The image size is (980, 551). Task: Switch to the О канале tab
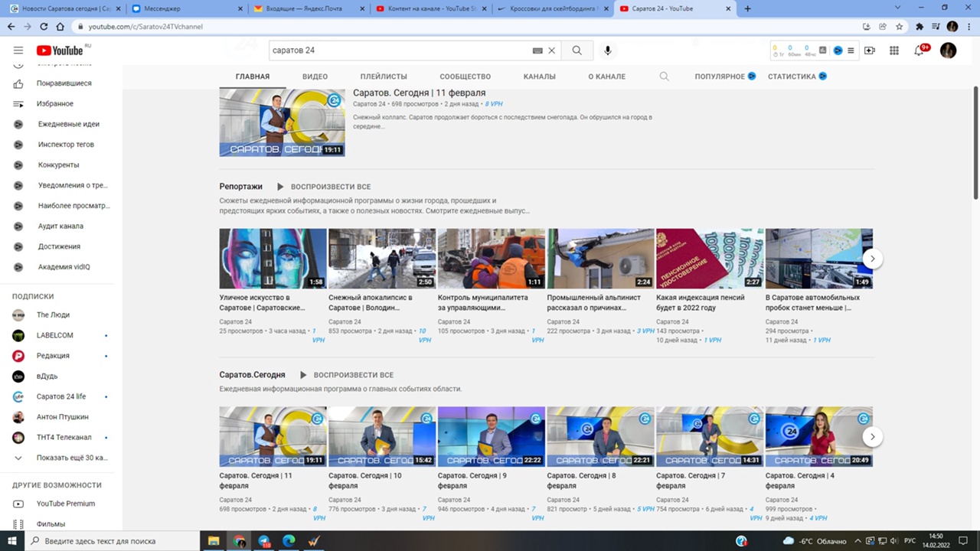pos(606,77)
